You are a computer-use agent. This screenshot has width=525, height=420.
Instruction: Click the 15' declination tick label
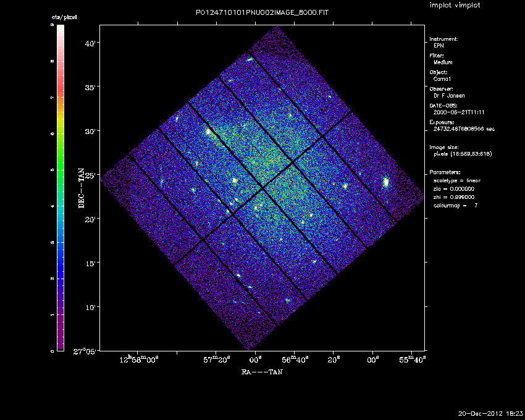coord(91,263)
